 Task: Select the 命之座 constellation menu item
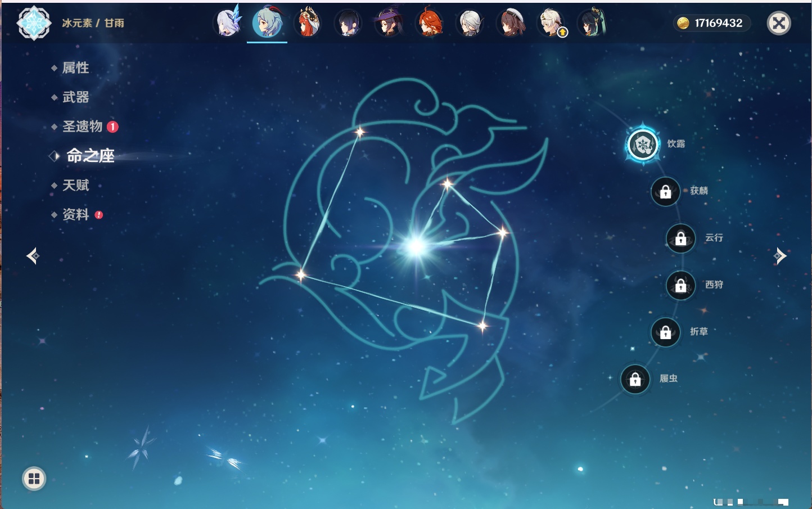coord(90,156)
